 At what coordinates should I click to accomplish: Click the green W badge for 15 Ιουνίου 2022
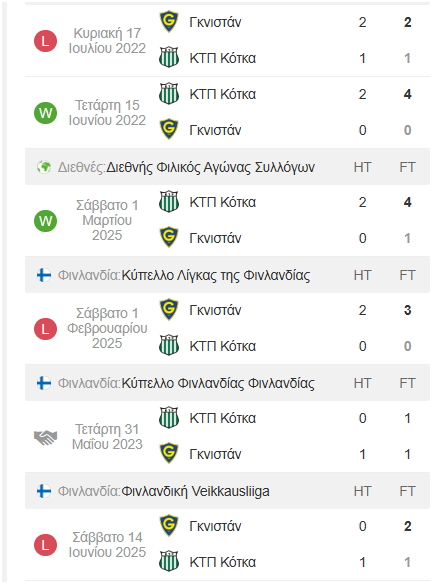point(45,113)
